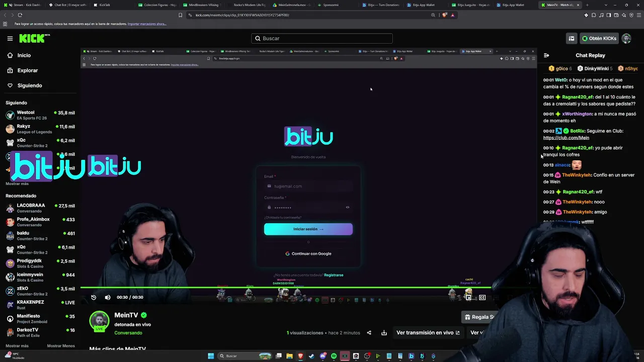Zoom icon in the browser address bar
644x362 pixels.
click(433, 15)
